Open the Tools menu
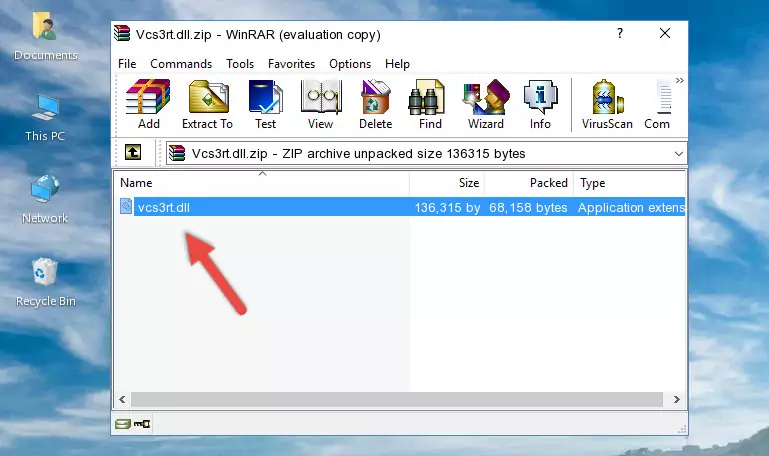This screenshot has height=456, width=769. (240, 64)
